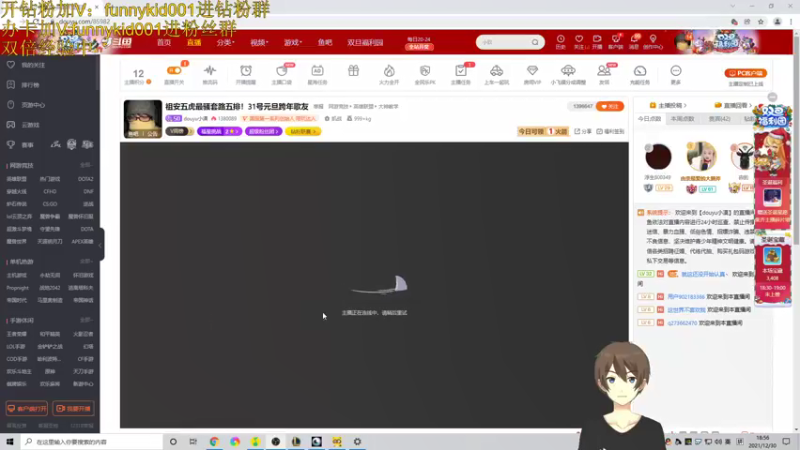Click the 上车一起玩 car icon
800x450 pixels.
[496, 70]
